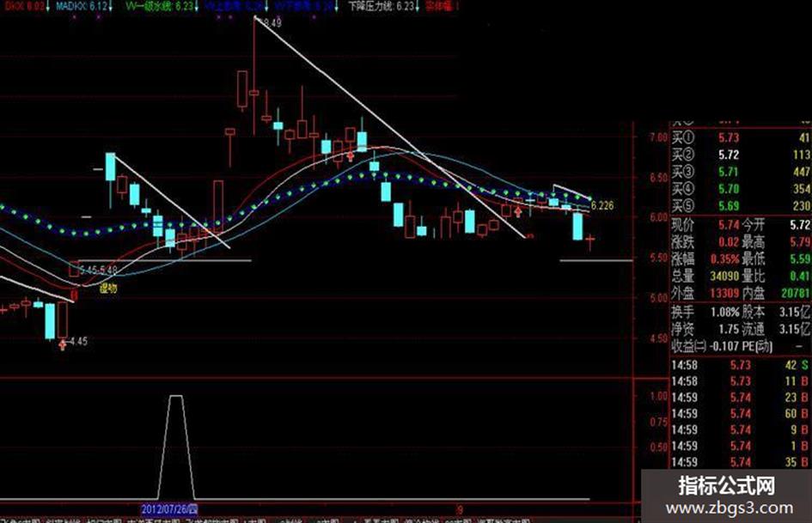This screenshot has height=523, width=812.
Task: Select the 2012/07/26 date marker on the time axis
Action: point(169,509)
